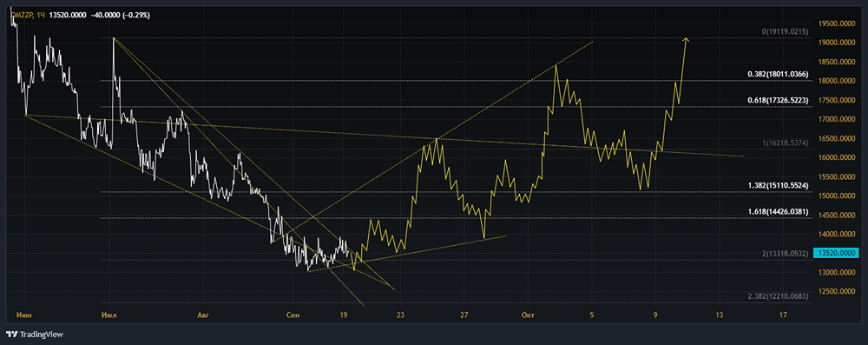Open the TradingView logo link

(x=35, y=335)
